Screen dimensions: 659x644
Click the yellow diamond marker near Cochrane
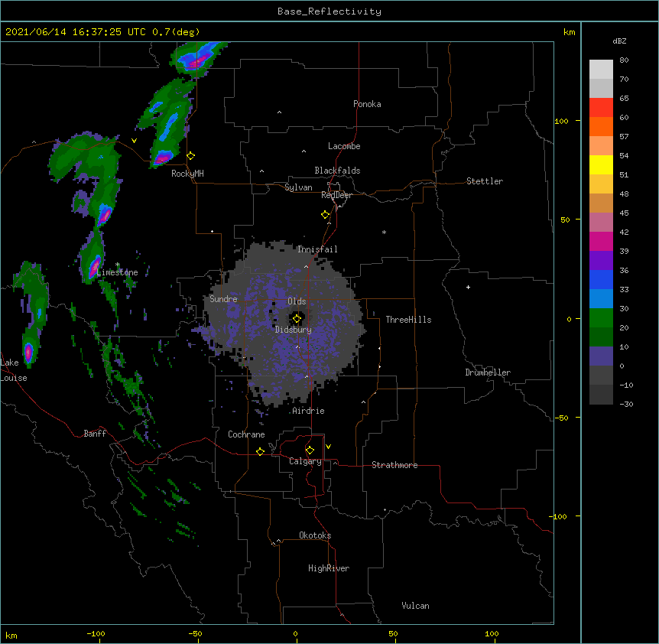[260, 451]
